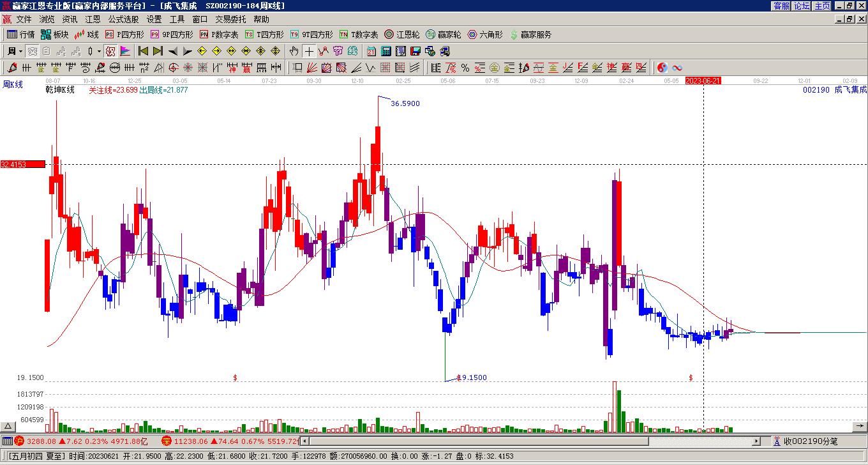Click yellow diamond left-arrow icon
This screenshot has height=465, width=868.
(x=202, y=51)
